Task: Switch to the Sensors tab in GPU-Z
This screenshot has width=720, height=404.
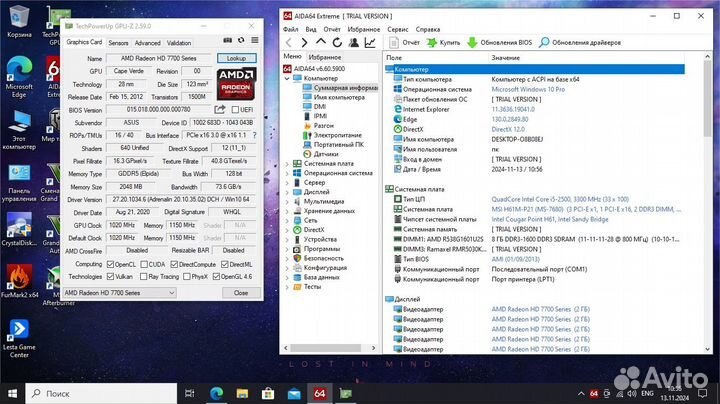Action: click(x=118, y=43)
